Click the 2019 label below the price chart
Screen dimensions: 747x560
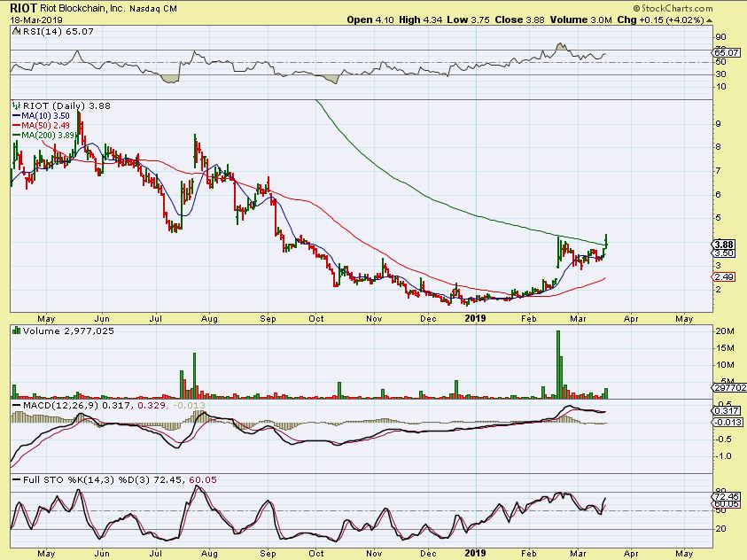[x=475, y=319]
